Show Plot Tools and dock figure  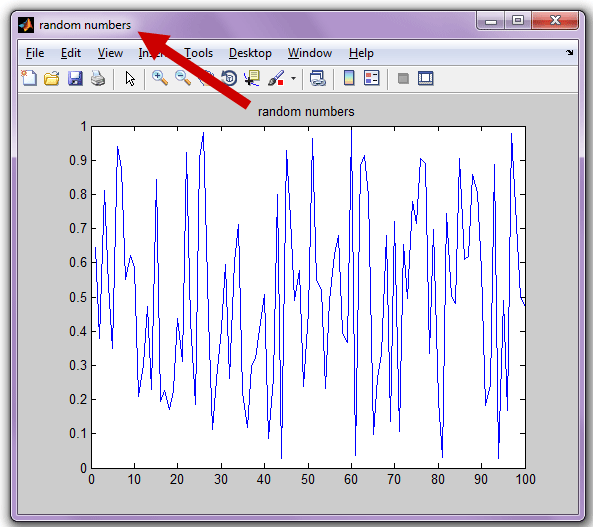pos(425,78)
